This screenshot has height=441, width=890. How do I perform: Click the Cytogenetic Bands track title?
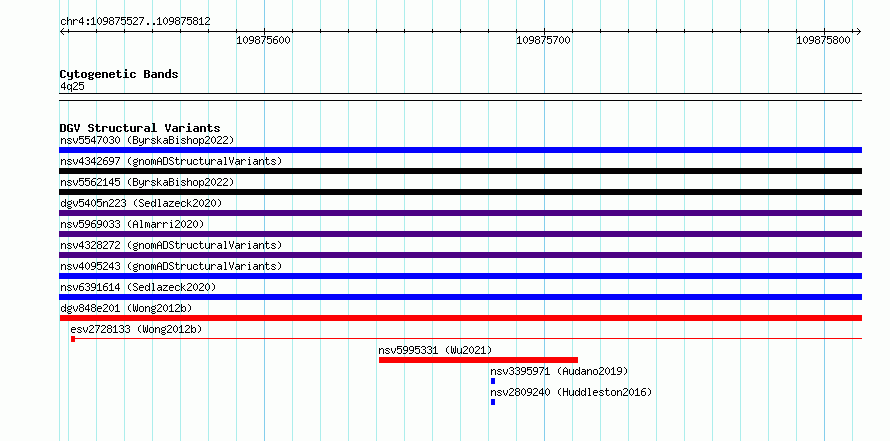[119, 74]
